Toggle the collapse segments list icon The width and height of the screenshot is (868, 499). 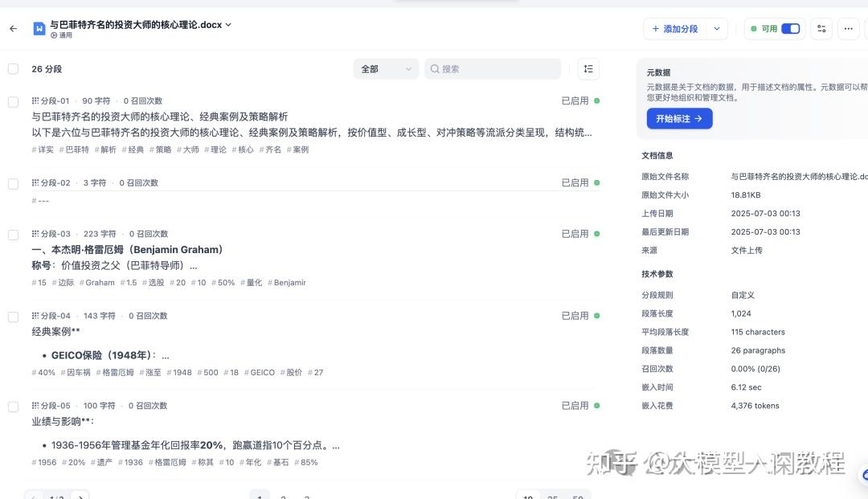588,69
